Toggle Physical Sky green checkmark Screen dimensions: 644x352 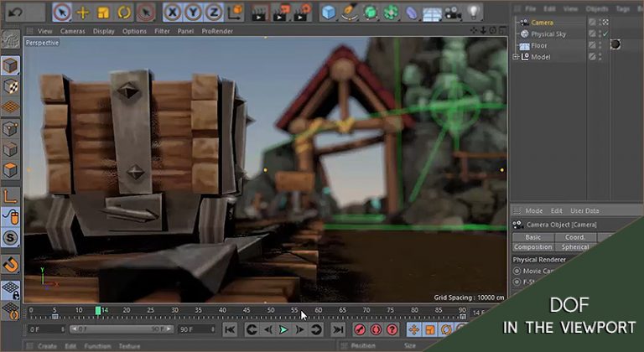(x=605, y=34)
